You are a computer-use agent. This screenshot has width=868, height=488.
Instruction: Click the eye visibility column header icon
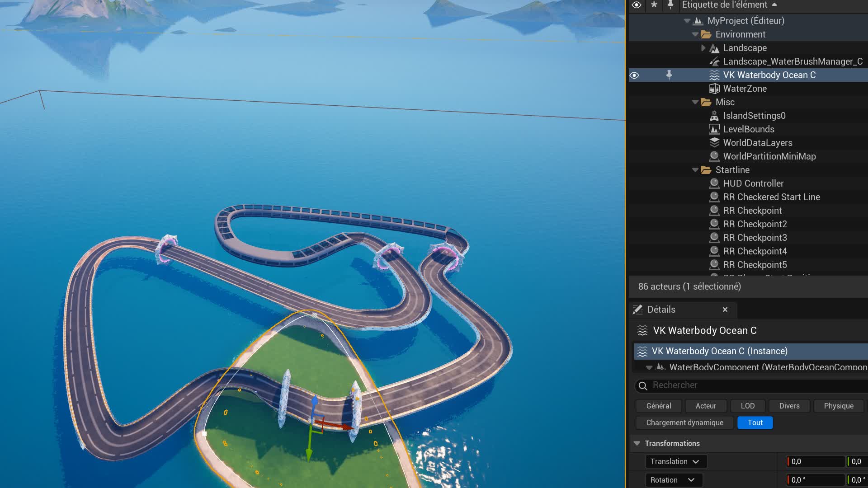636,5
